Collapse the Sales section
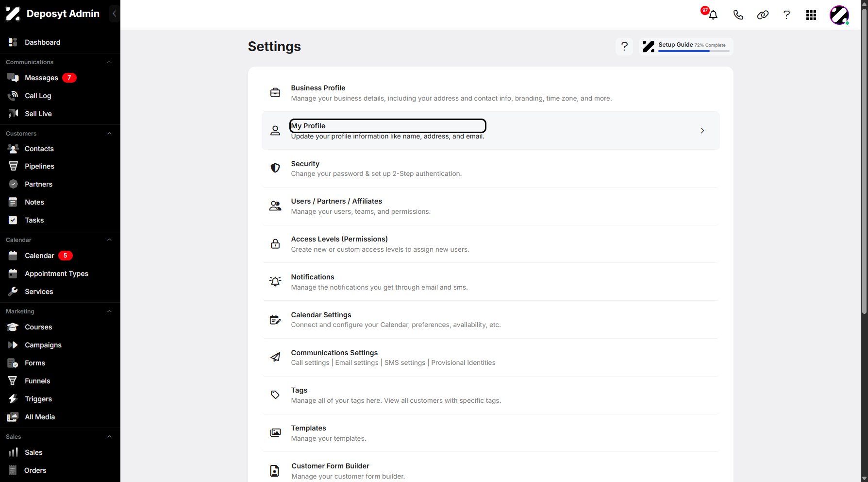The image size is (868, 482). 109,437
